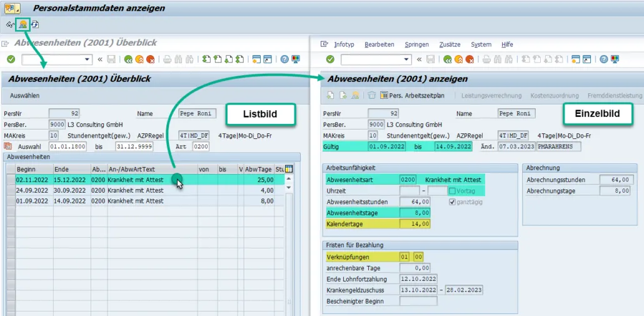Click the Bescheinigter Beginn empty field
The width and height of the screenshot is (644, 316).
[418, 301]
